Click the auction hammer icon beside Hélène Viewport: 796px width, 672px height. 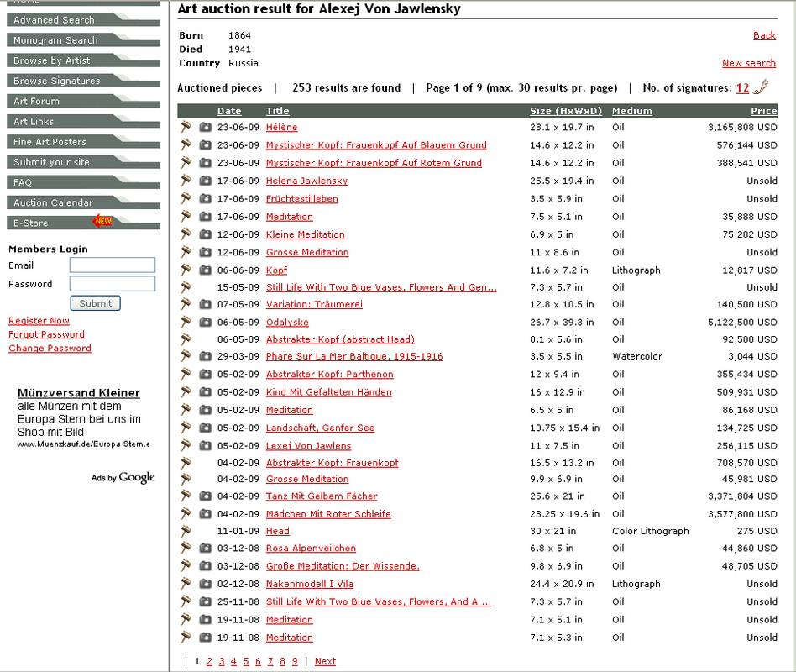(x=186, y=127)
